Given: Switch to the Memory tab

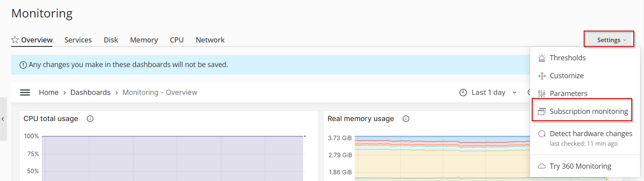Looking at the screenshot, I should [144, 40].
